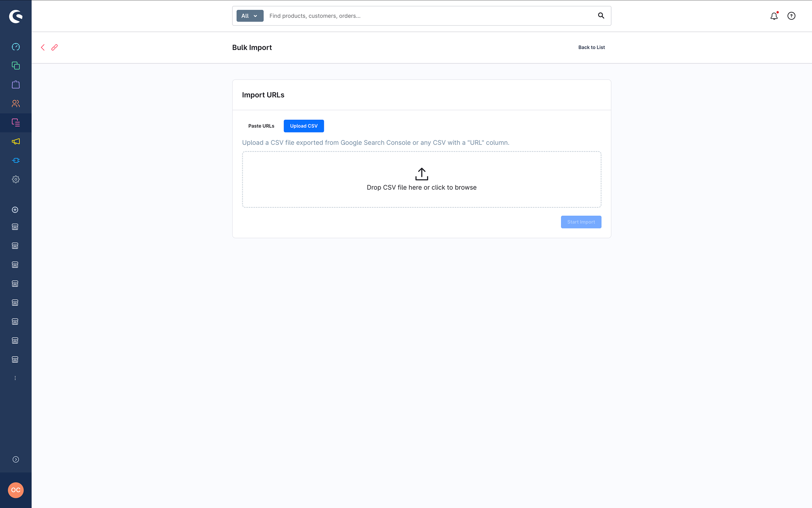Open the Settings gear in the sidebar

click(16, 179)
